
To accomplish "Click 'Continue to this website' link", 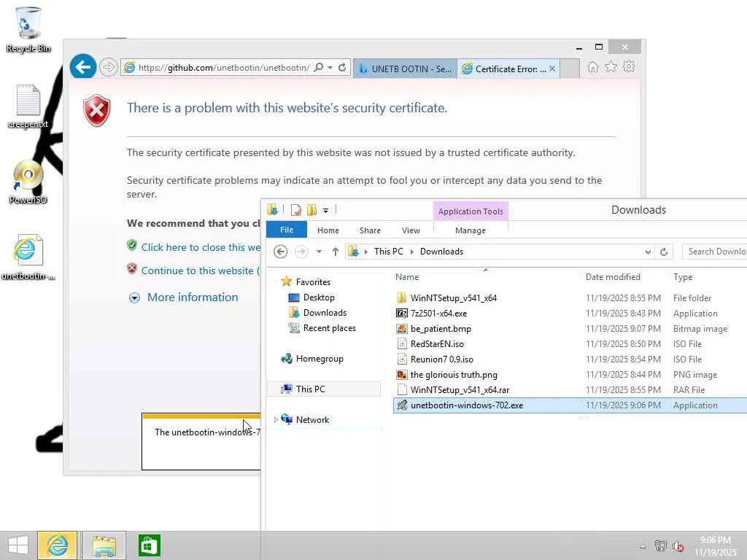I will pos(201,271).
